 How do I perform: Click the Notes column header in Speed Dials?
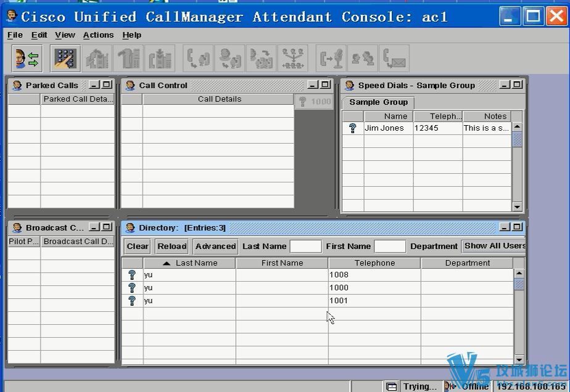(x=487, y=116)
